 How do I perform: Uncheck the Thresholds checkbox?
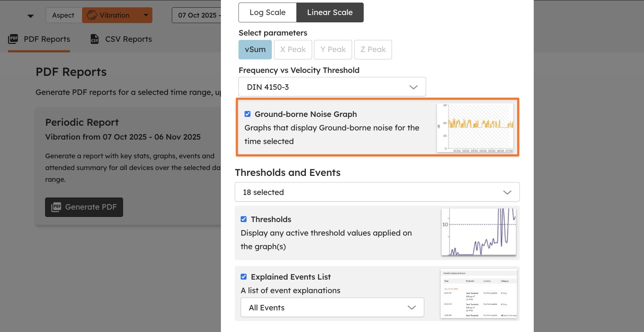click(x=244, y=219)
